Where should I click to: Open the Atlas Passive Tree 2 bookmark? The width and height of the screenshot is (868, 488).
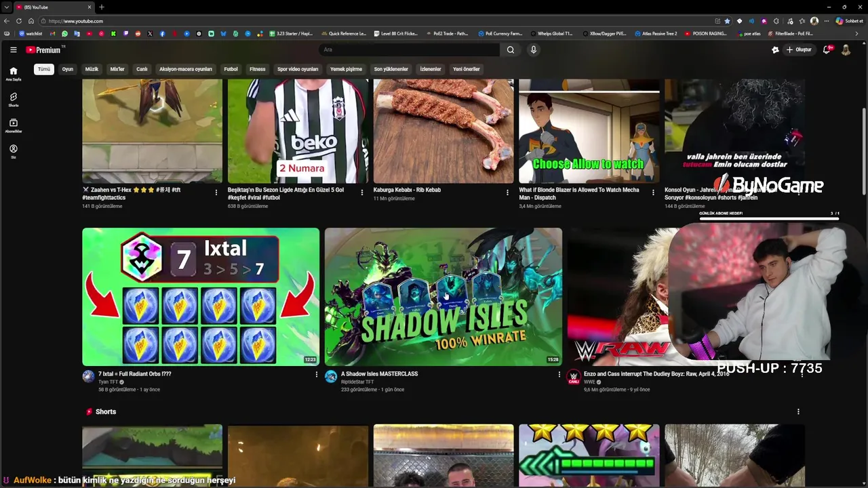pyautogui.click(x=656, y=33)
